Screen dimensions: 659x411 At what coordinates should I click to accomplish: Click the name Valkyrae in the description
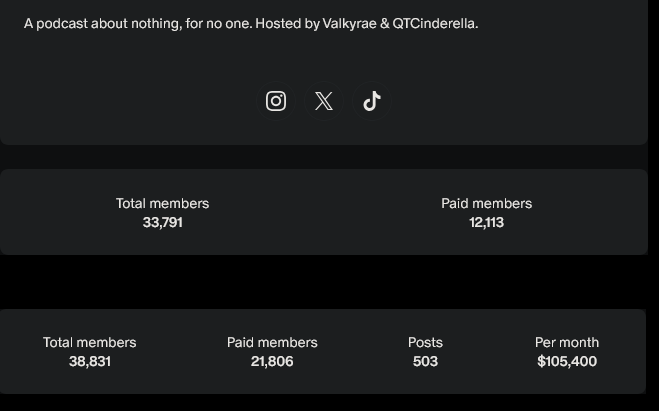coord(349,23)
